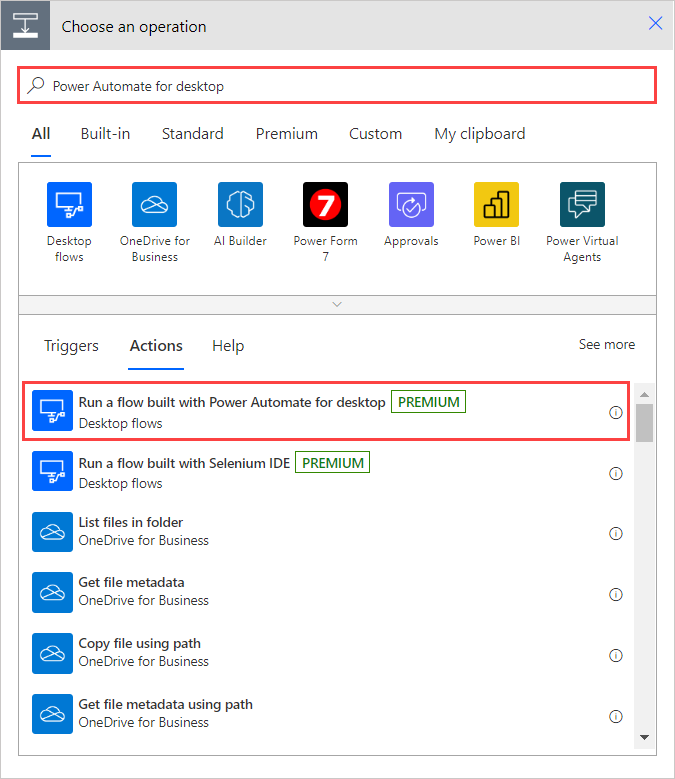Click OneDrive icon beside Copy file using path
The image size is (675, 779).
(x=52, y=653)
